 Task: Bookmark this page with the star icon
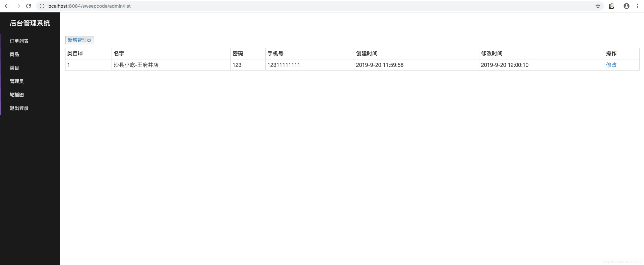[598, 6]
